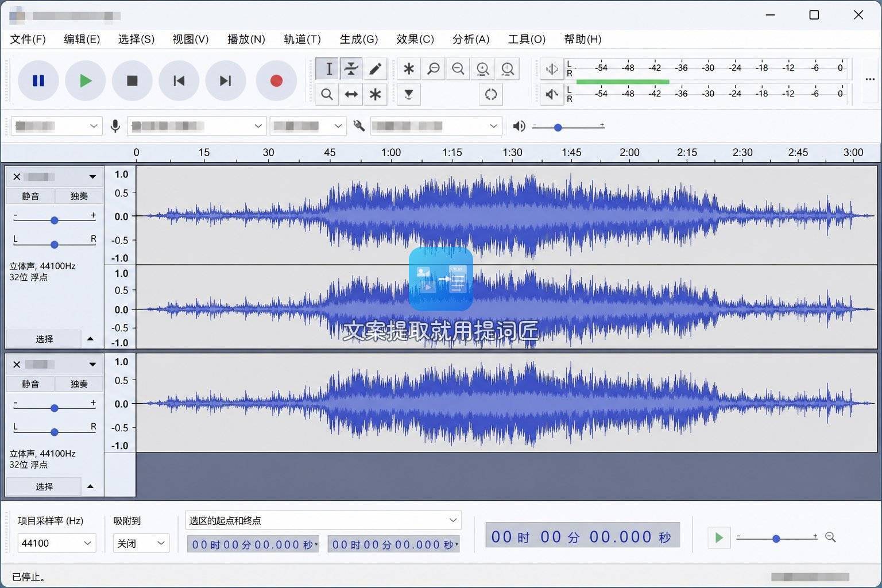Open the 生成(G) menu
This screenshot has height=588, width=882.
click(x=358, y=39)
